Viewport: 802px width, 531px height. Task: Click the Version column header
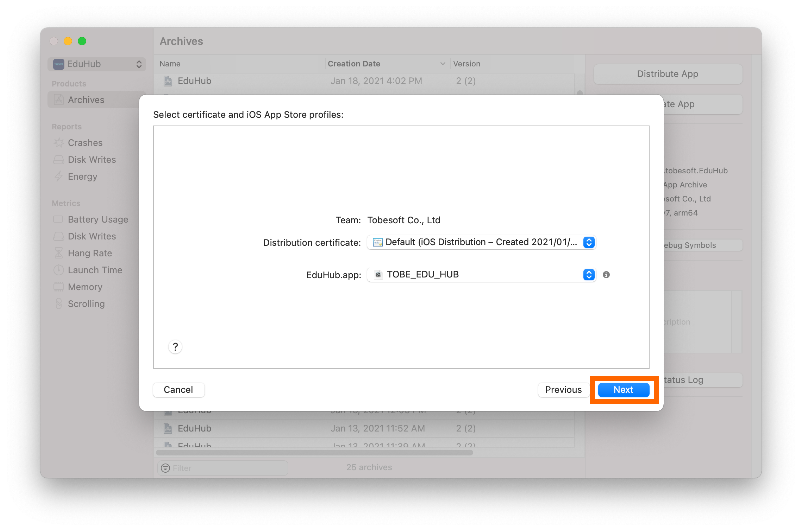point(466,64)
